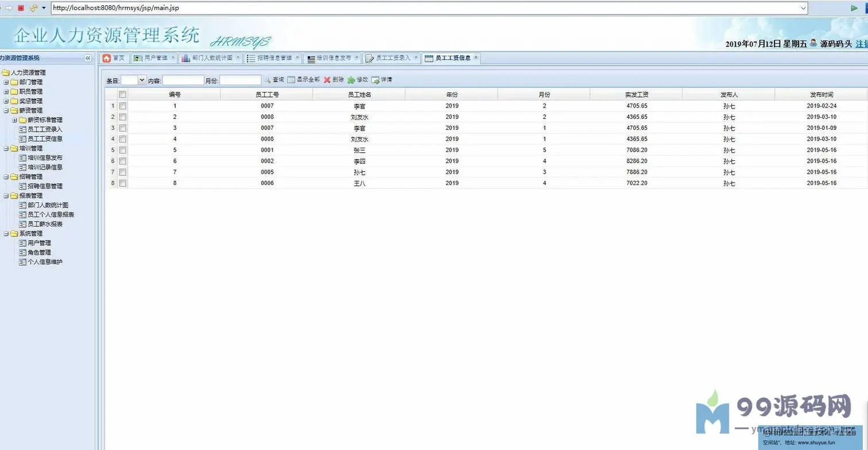Click the page icon beside 员工薪水报表
Viewport: 868px width, 450px height.
pos(23,224)
